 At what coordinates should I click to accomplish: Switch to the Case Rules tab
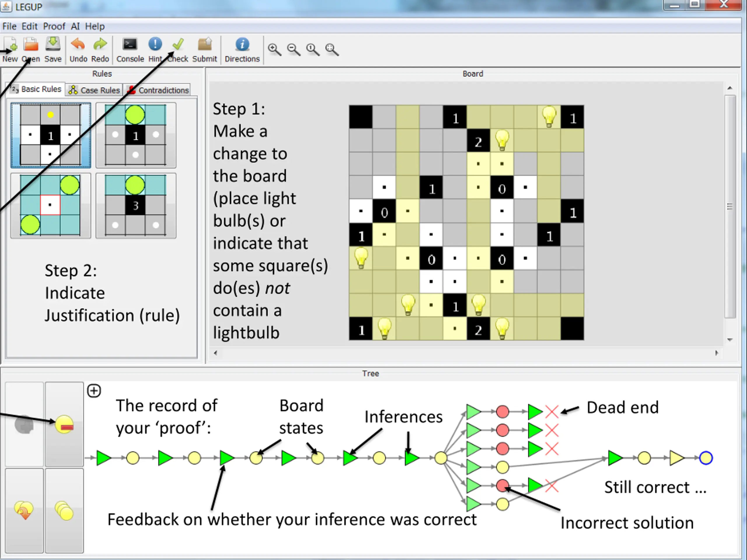pyautogui.click(x=95, y=90)
